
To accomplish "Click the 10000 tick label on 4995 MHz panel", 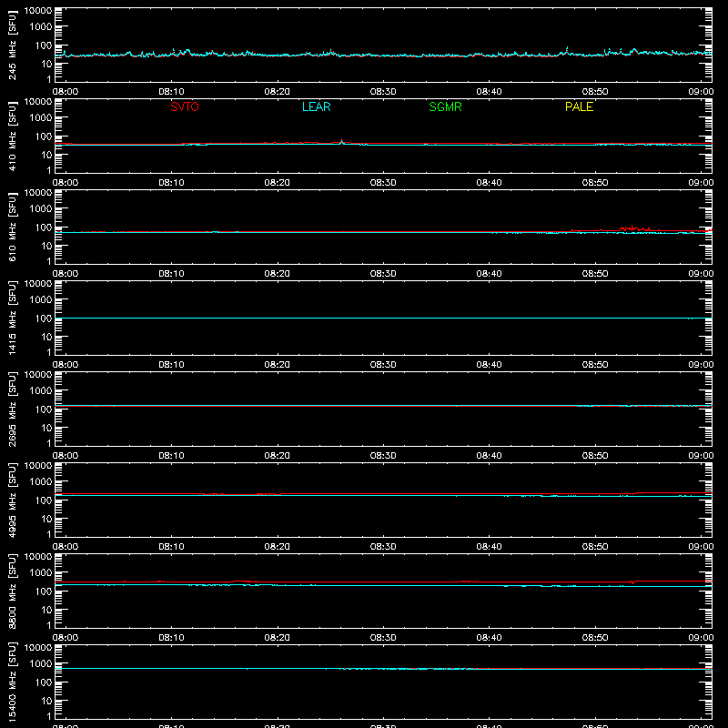I will click(38, 466).
